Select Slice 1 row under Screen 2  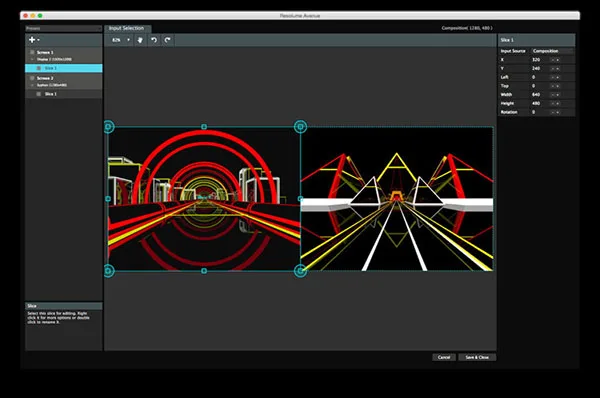tap(64, 94)
